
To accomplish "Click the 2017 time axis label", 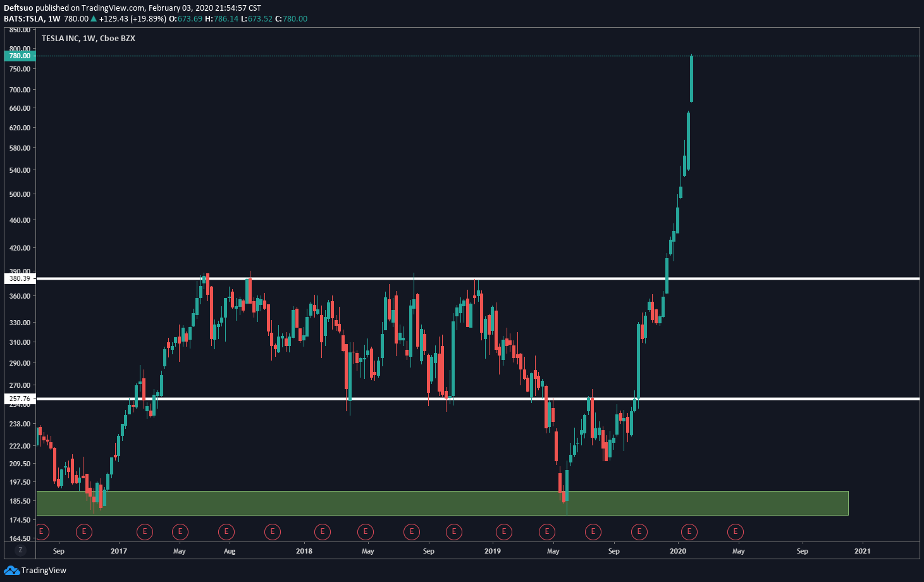I will point(119,551).
